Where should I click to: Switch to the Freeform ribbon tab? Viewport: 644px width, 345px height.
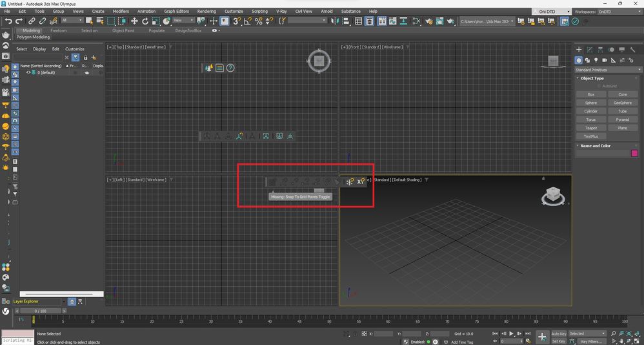coord(58,30)
